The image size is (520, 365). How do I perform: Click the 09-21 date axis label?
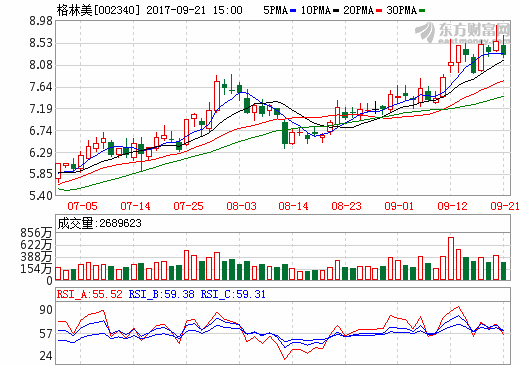pos(505,206)
